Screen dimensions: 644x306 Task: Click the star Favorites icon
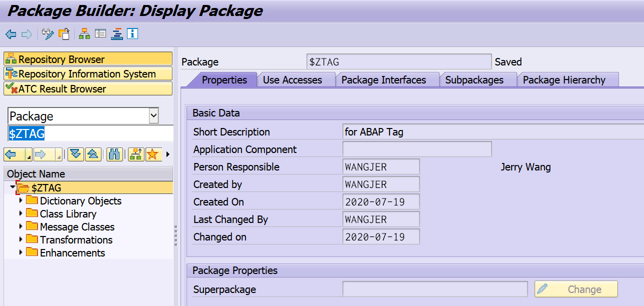pos(153,154)
